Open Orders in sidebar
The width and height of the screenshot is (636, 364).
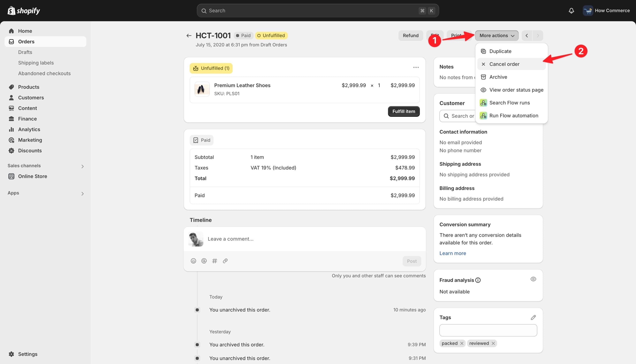pos(45,41)
